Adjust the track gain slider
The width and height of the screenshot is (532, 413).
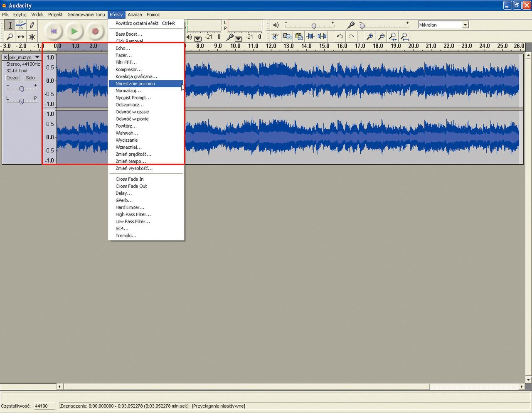tap(22, 88)
